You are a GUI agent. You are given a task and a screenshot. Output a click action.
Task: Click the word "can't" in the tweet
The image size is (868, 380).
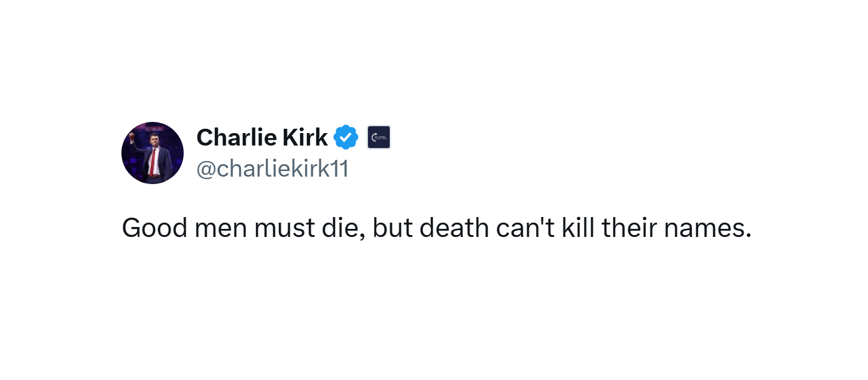point(526,228)
